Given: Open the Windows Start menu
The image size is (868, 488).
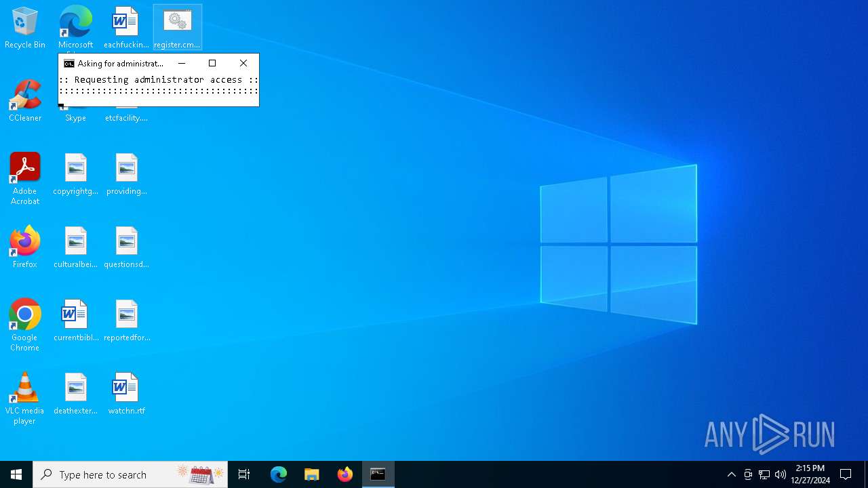Looking at the screenshot, I should (16, 474).
